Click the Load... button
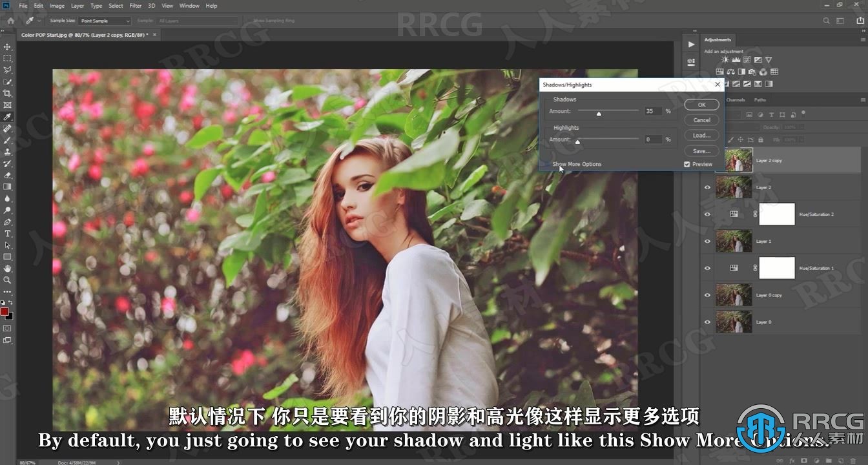The height and width of the screenshot is (465, 868). click(701, 136)
